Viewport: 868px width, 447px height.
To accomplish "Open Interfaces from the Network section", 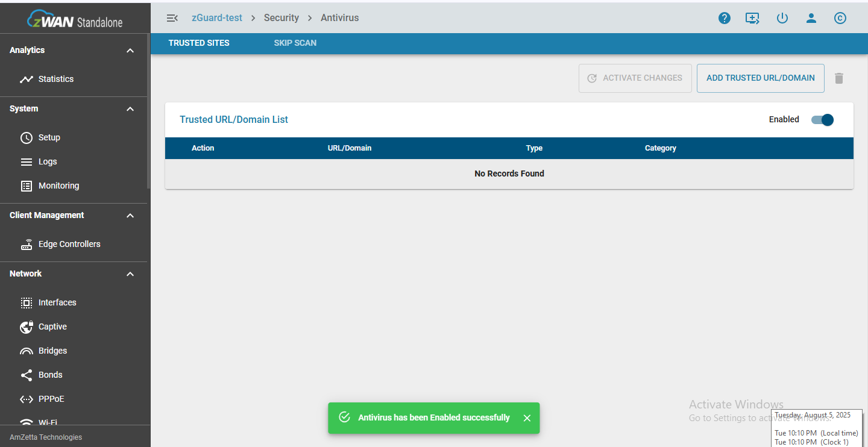I will click(27, 302).
